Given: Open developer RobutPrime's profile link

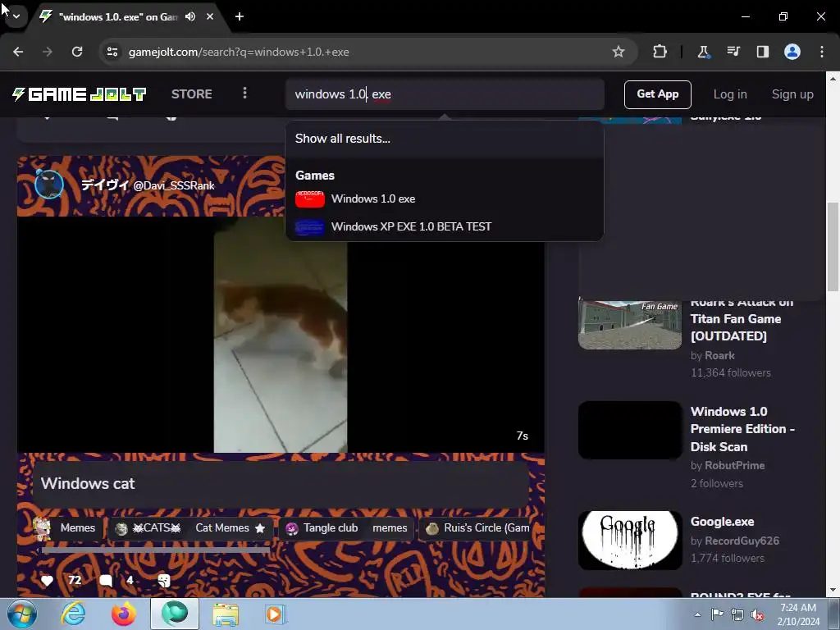Looking at the screenshot, I should point(734,466).
